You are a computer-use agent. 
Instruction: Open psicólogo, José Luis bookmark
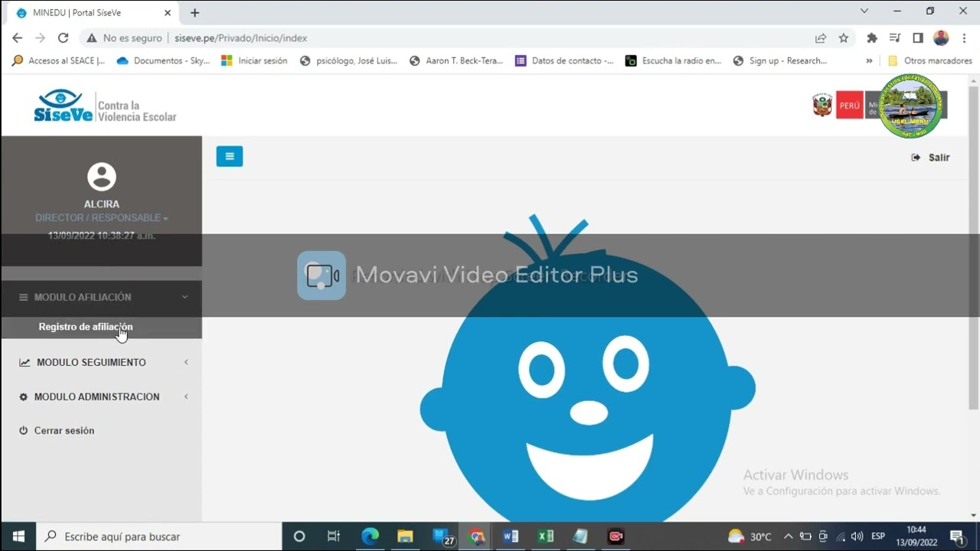coord(348,60)
